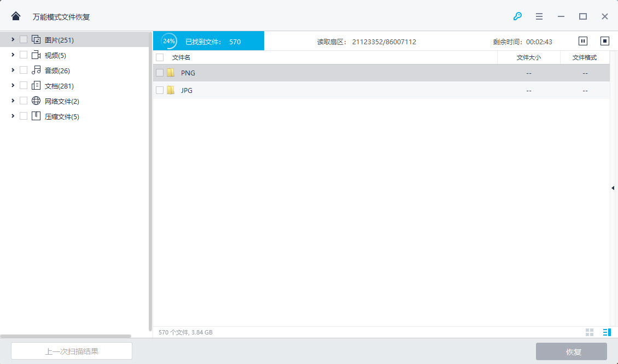
Task: Open the JPG folder icon
Action: (171, 90)
